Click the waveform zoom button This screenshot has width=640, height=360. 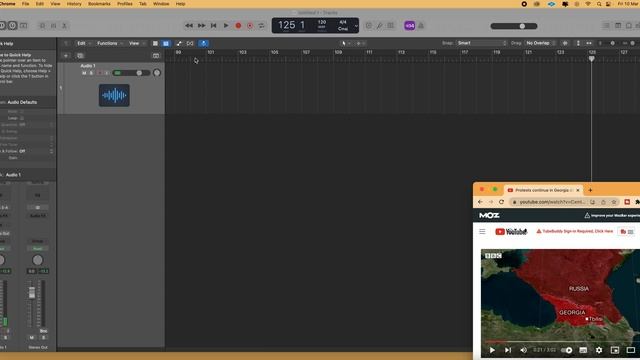click(x=565, y=43)
